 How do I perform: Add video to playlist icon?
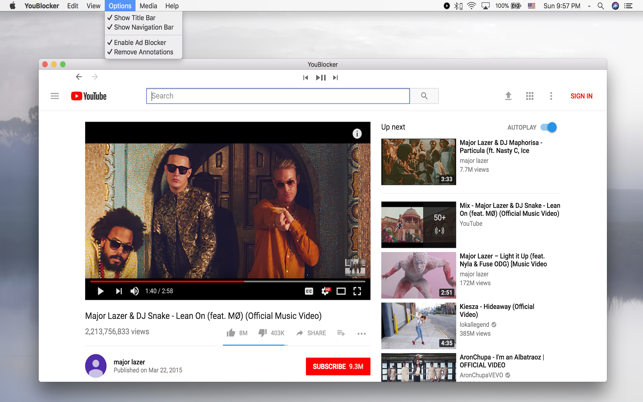click(341, 333)
